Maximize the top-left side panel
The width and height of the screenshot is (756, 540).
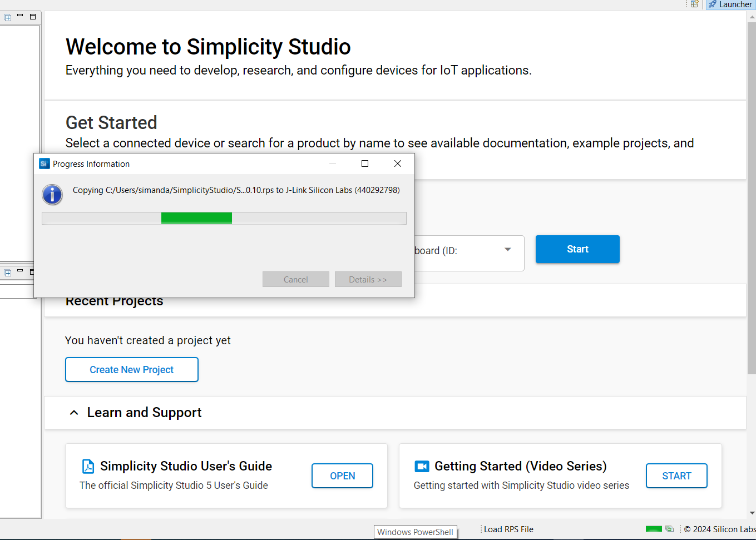point(33,17)
